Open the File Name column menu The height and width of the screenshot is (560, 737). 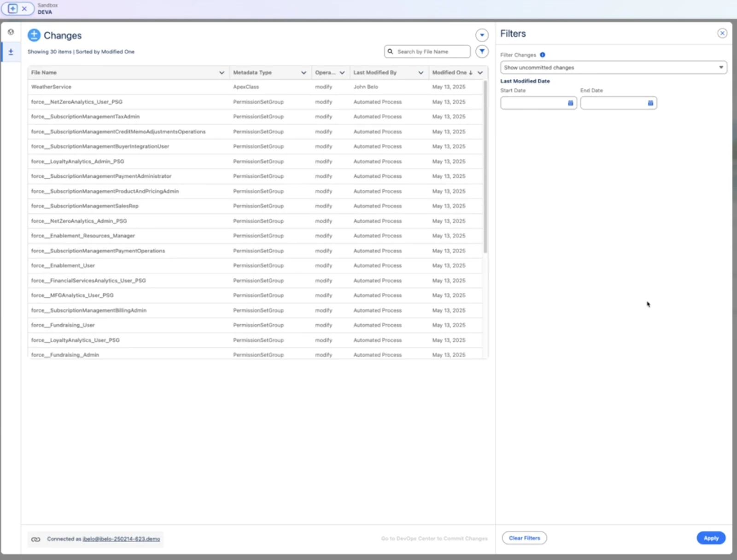pyautogui.click(x=222, y=73)
